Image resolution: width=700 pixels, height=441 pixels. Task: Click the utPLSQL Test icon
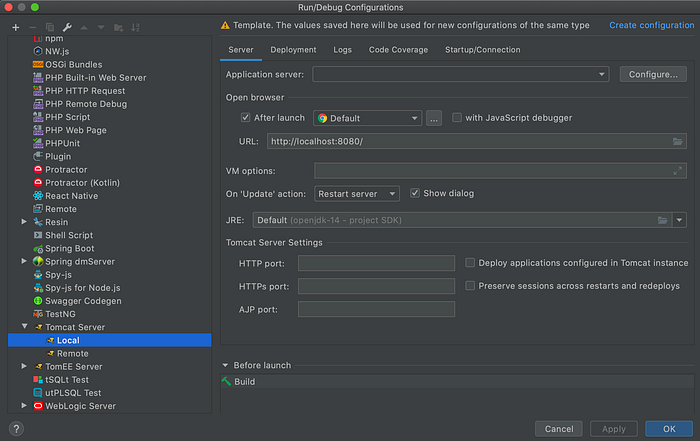click(38, 393)
